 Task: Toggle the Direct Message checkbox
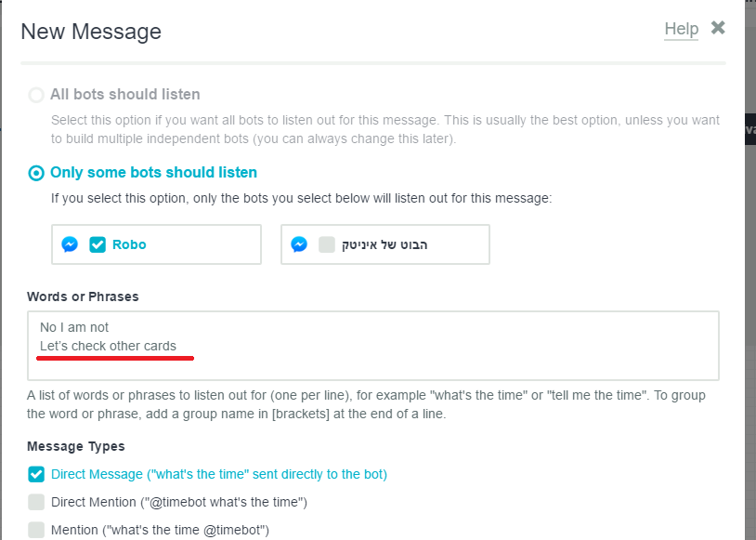[36, 474]
